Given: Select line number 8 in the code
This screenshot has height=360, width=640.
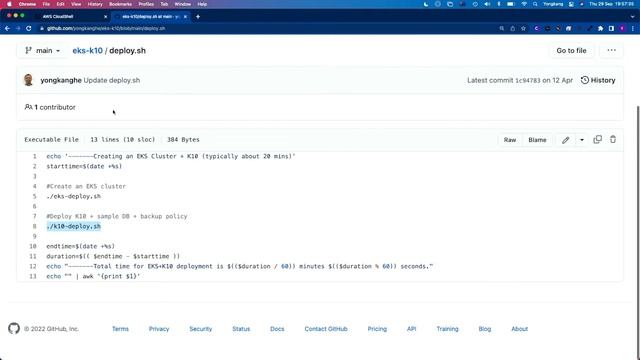Looking at the screenshot, I should click(34, 227).
